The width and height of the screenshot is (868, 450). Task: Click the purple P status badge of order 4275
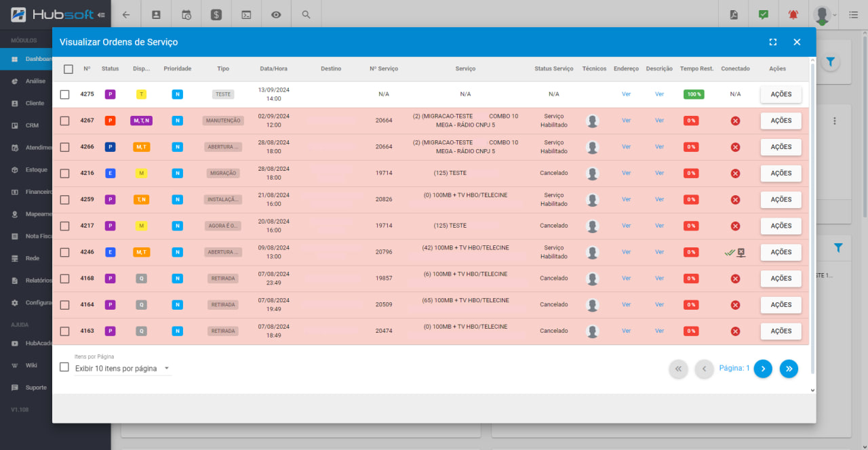pyautogui.click(x=110, y=95)
